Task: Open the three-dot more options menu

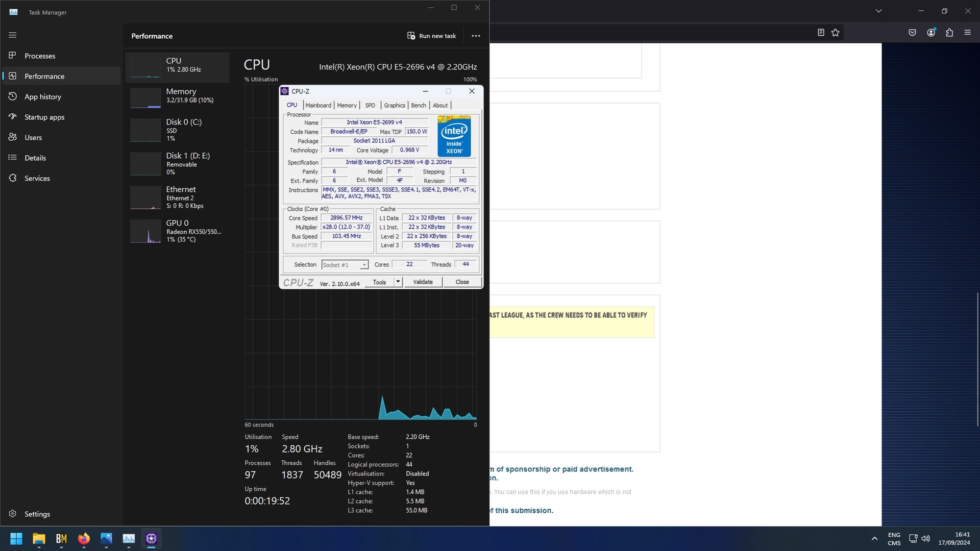Action: [x=476, y=36]
